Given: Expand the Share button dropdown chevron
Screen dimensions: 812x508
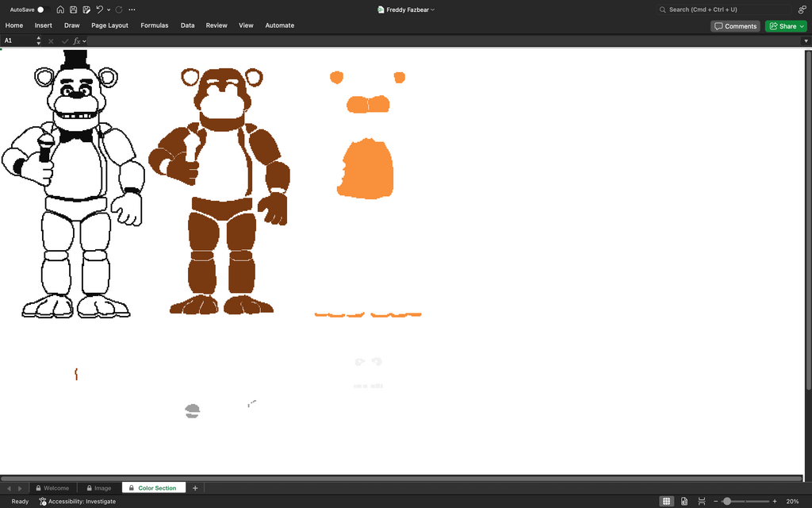Looking at the screenshot, I should tap(802, 26).
